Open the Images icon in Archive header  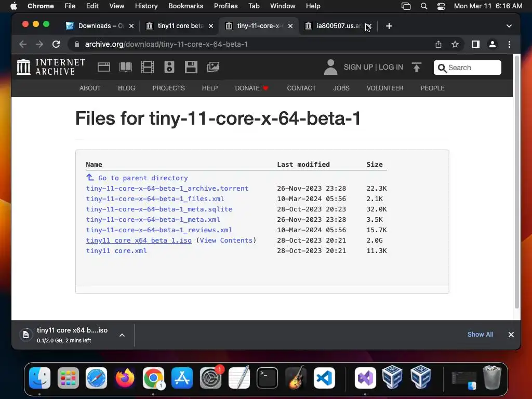213,67
